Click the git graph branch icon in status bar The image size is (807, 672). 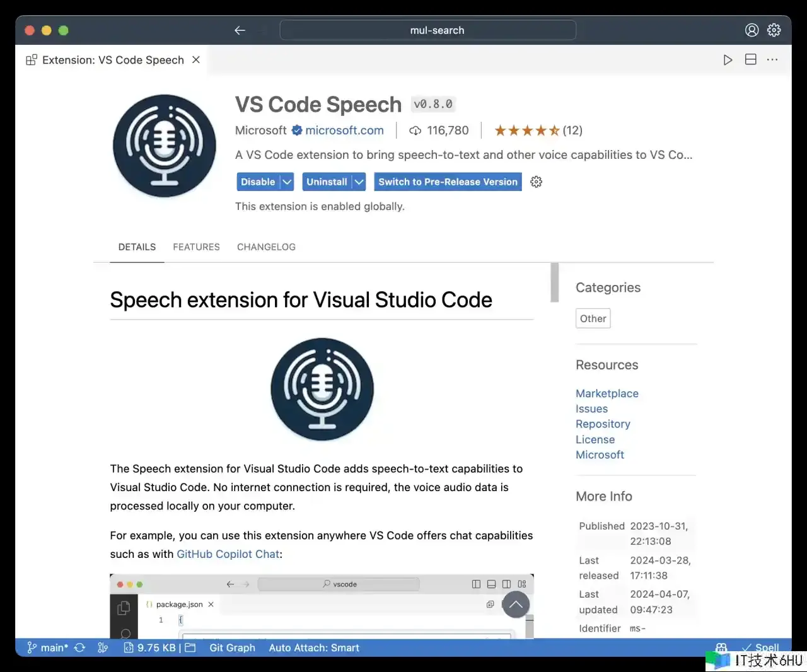pyautogui.click(x=103, y=647)
